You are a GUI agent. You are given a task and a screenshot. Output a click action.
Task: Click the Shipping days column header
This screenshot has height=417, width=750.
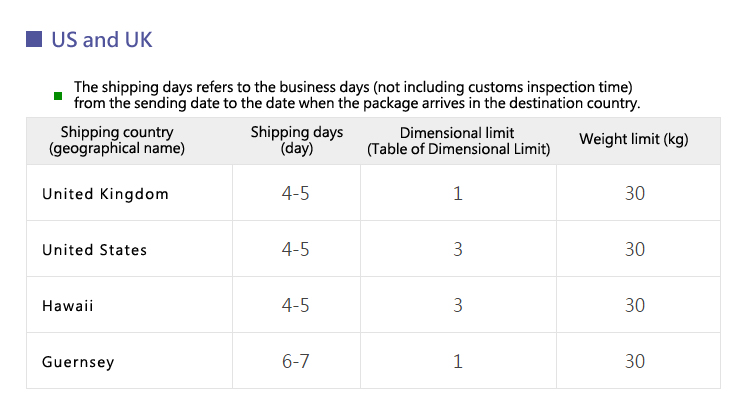[x=297, y=140]
